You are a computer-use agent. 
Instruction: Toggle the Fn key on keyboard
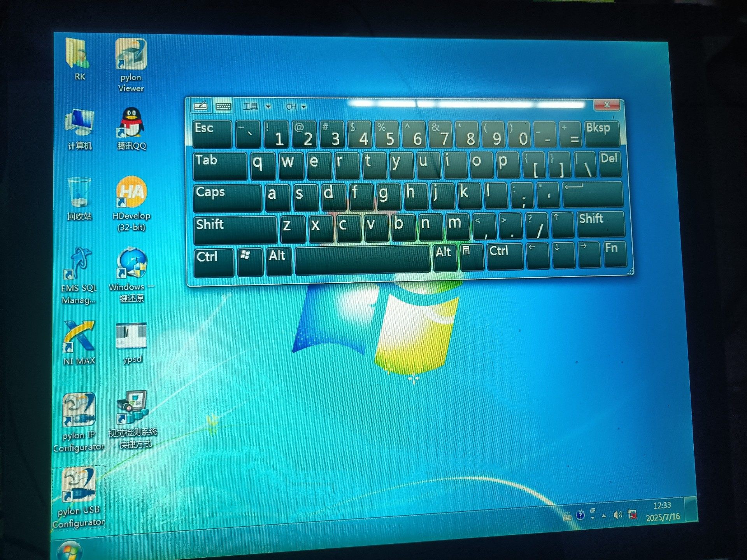[614, 254]
